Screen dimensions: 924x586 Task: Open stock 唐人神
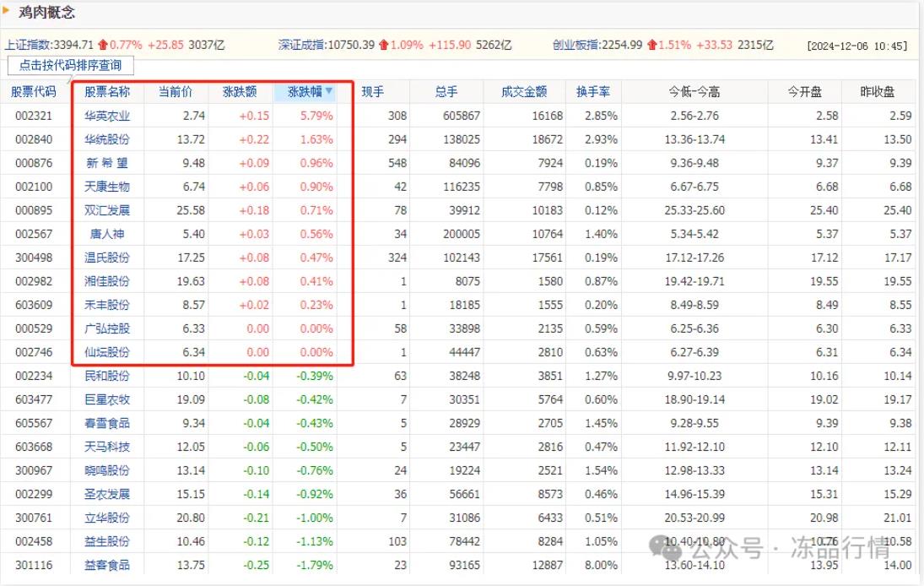pyautogui.click(x=106, y=234)
